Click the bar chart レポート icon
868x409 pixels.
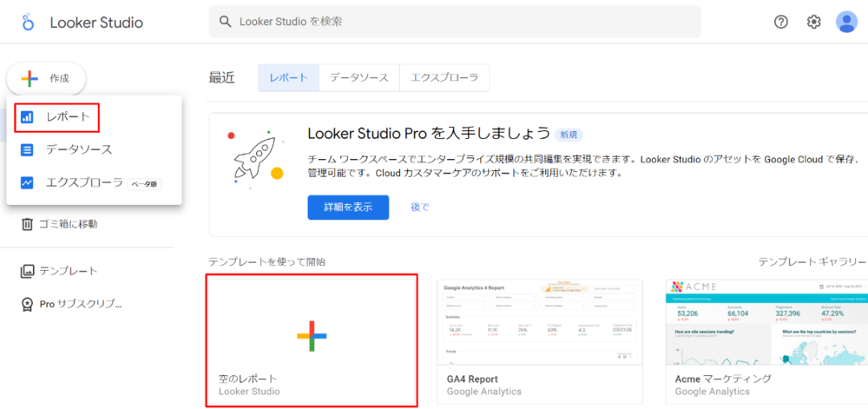coord(27,116)
